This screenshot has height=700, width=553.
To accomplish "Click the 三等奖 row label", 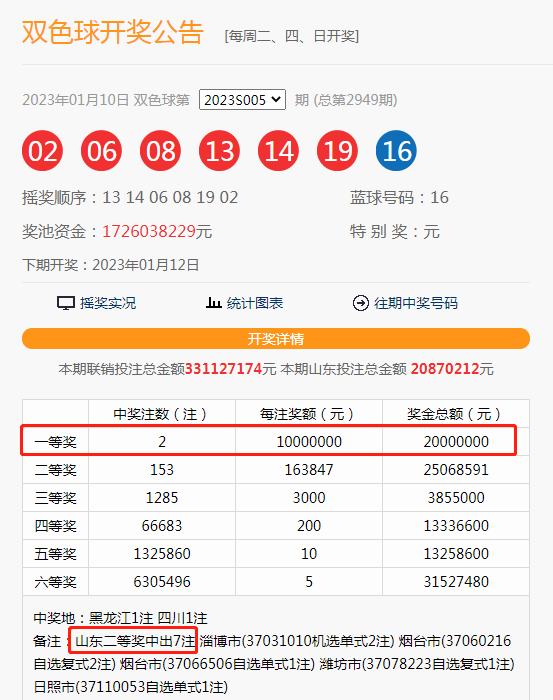I will [x=55, y=498].
